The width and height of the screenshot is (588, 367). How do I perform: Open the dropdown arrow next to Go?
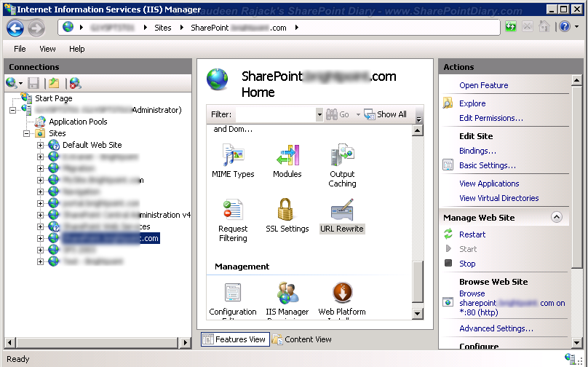point(358,114)
